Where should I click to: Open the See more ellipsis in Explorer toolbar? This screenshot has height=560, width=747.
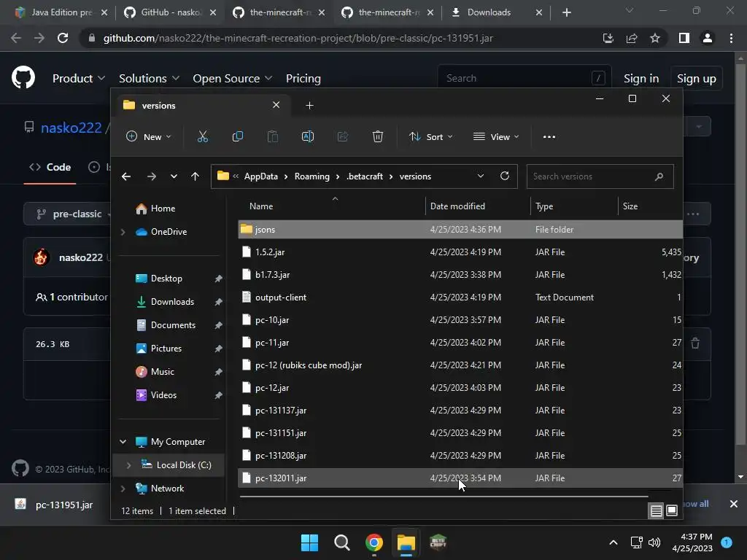pos(549,136)
